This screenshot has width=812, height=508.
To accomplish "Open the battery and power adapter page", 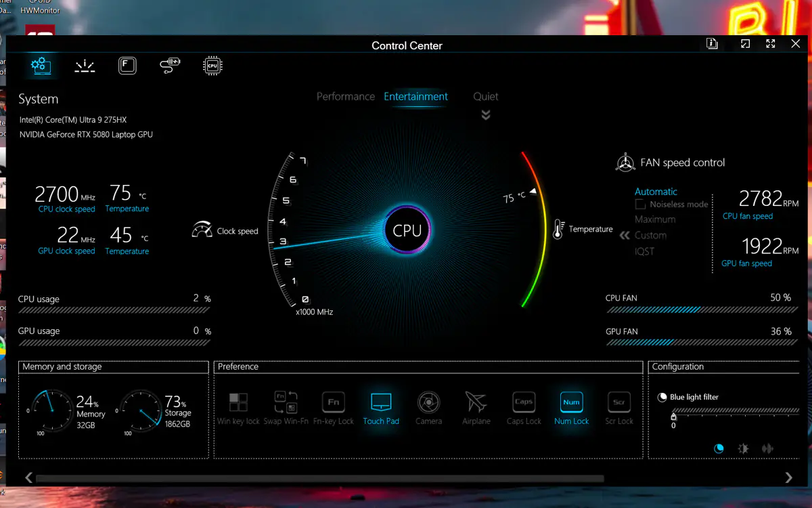I will click(170, 66).
